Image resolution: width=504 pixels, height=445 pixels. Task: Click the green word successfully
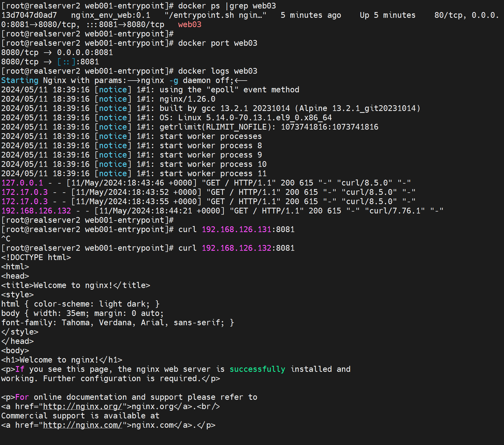(257, 369)
